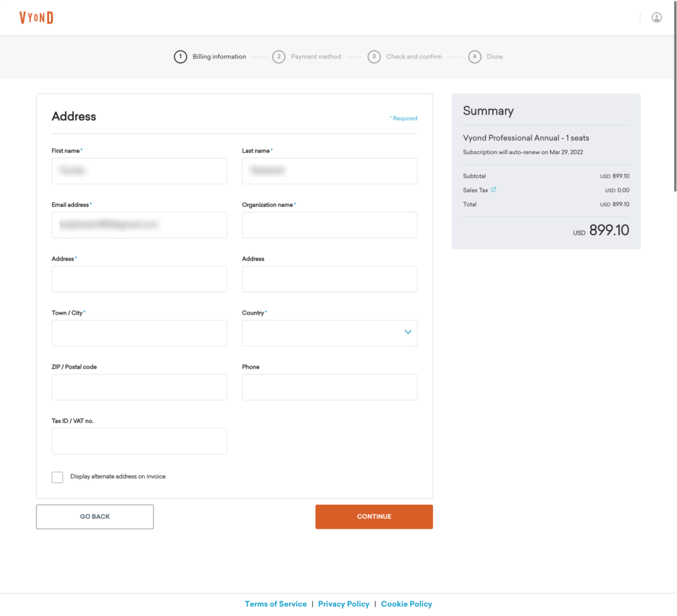Go to the Payment method step label
Image resolution: width=677 pixels, height=616 pixels.
[x=316, y=57]
